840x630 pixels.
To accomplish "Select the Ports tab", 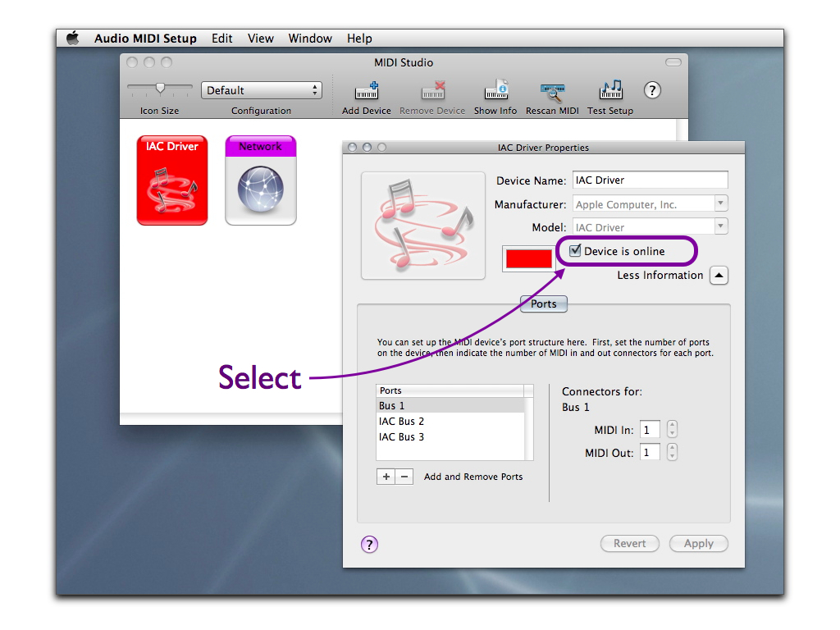I will tap(544, 304).
